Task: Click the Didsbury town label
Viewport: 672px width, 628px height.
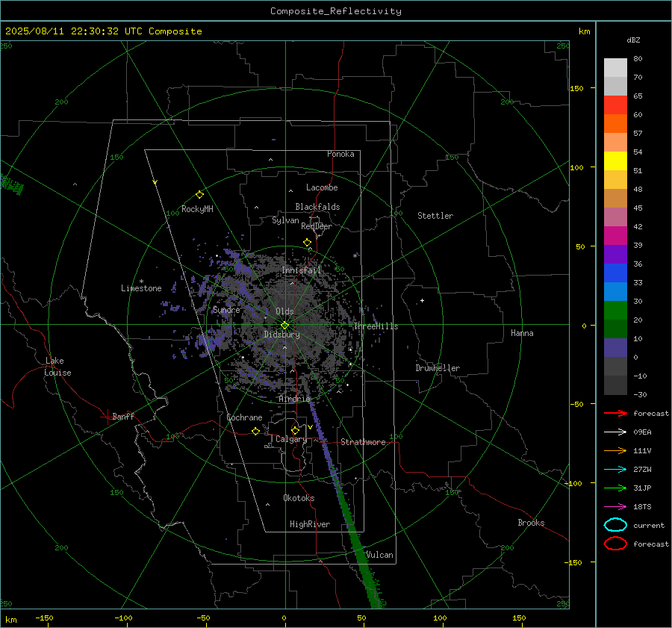Action: click(x=281, y=335)
